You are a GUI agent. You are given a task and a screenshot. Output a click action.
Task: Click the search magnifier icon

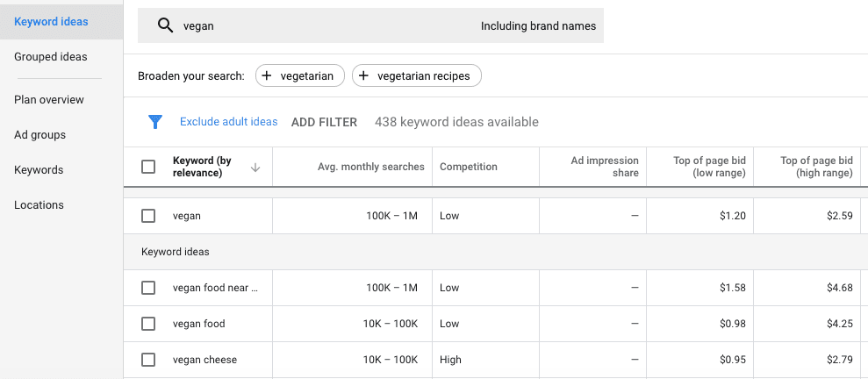point(165,25)
